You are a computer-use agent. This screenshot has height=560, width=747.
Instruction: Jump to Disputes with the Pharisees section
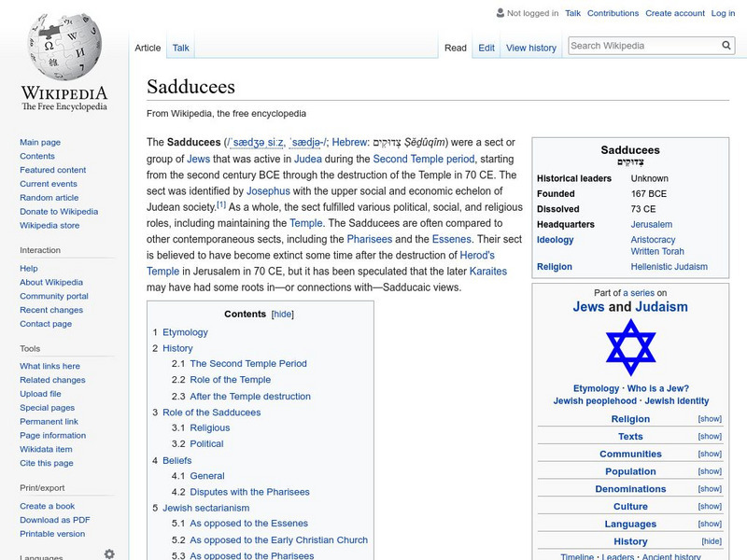click(x=249, y=492)
